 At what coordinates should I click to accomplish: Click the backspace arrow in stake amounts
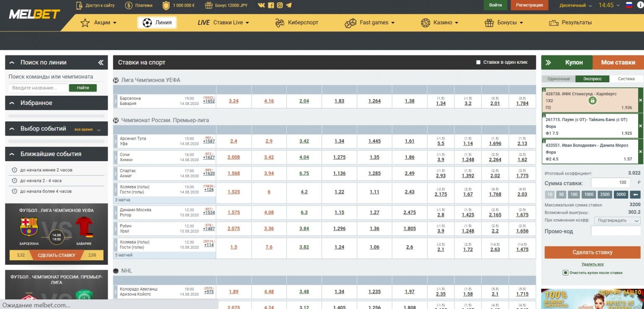pos(635,194)
